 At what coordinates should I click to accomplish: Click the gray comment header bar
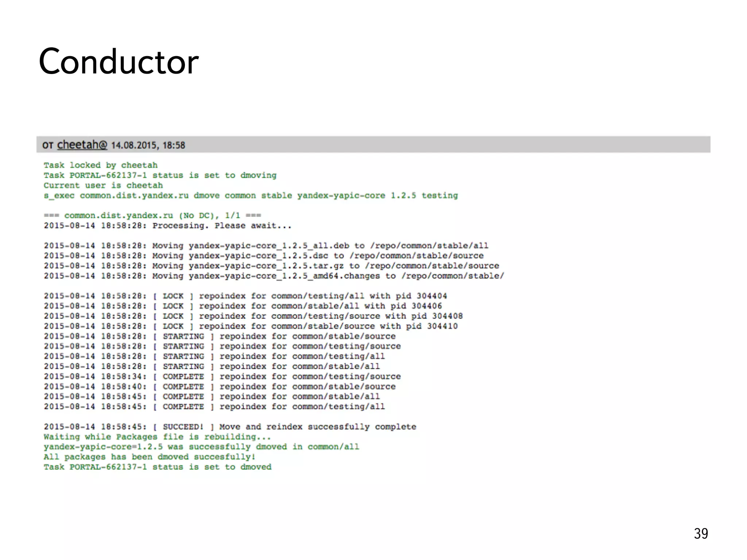438,145
